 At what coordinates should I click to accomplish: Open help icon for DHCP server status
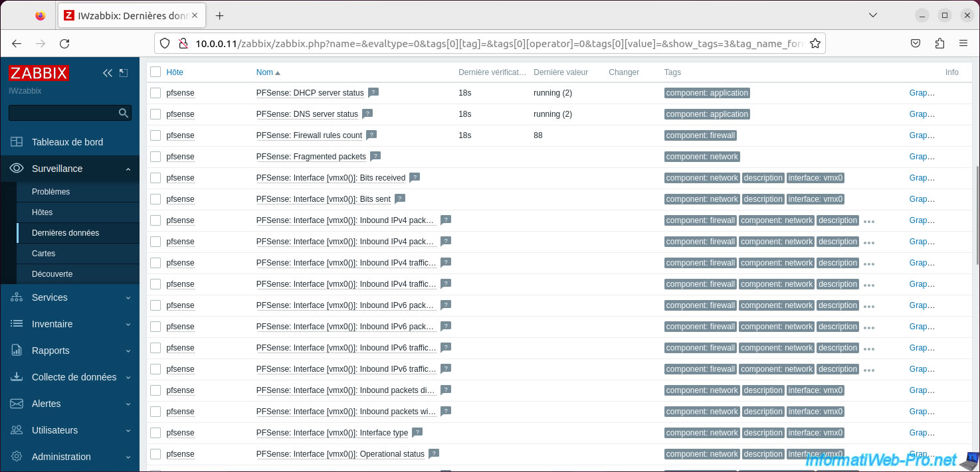(373, 92)
